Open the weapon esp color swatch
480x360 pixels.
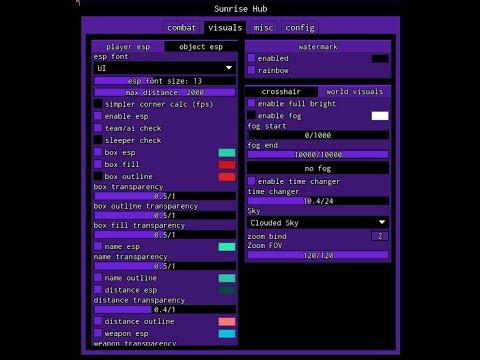[227, 334]
